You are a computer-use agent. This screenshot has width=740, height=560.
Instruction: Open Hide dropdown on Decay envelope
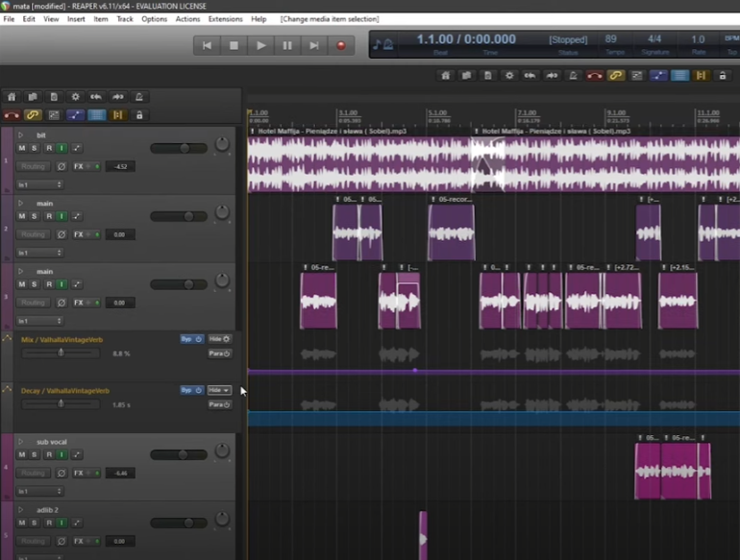point(219,390)
